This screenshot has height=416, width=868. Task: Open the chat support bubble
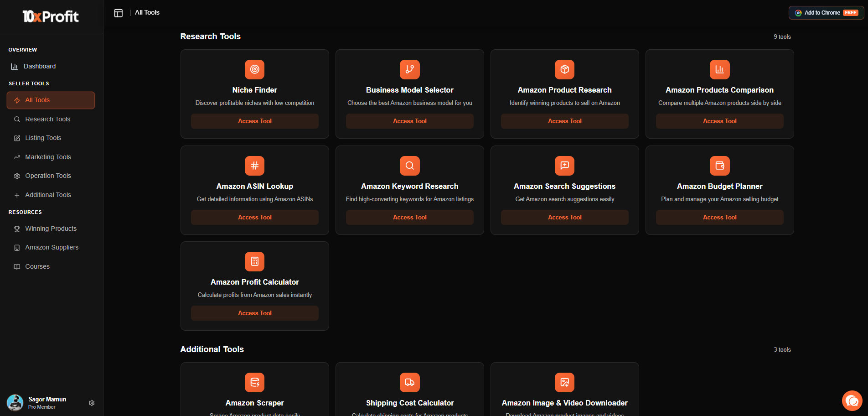click(x=852, y=401)
